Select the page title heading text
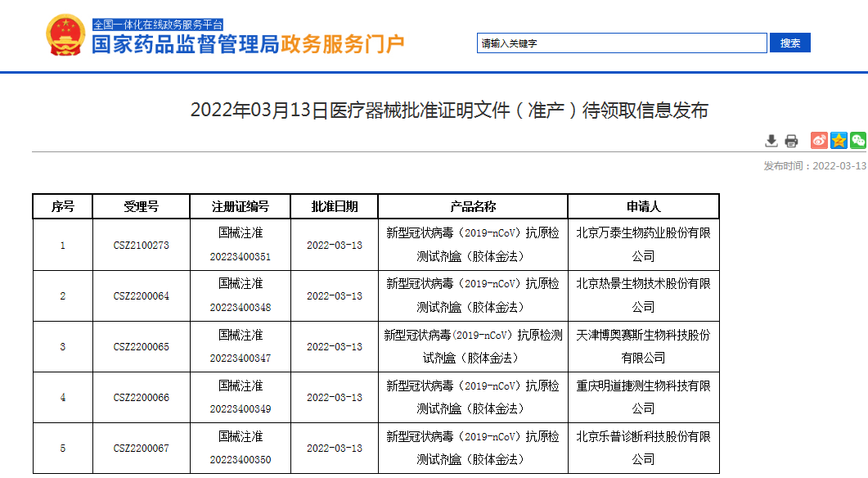 pos(449,110)
